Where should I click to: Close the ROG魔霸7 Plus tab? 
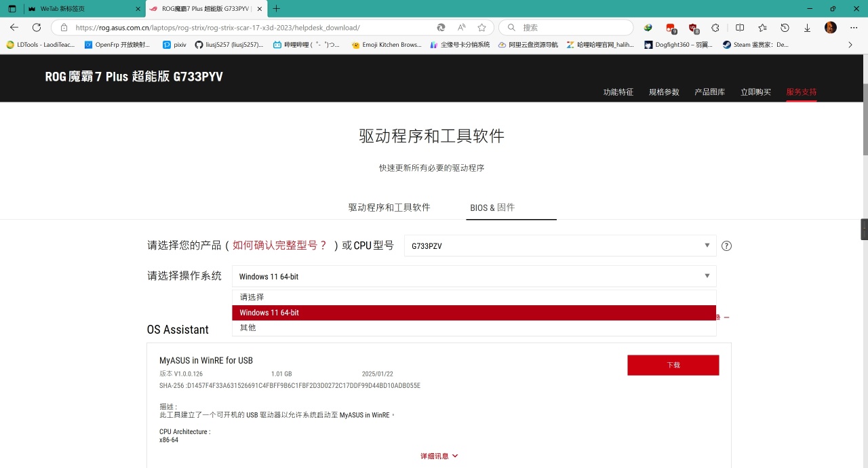(259, 9)
